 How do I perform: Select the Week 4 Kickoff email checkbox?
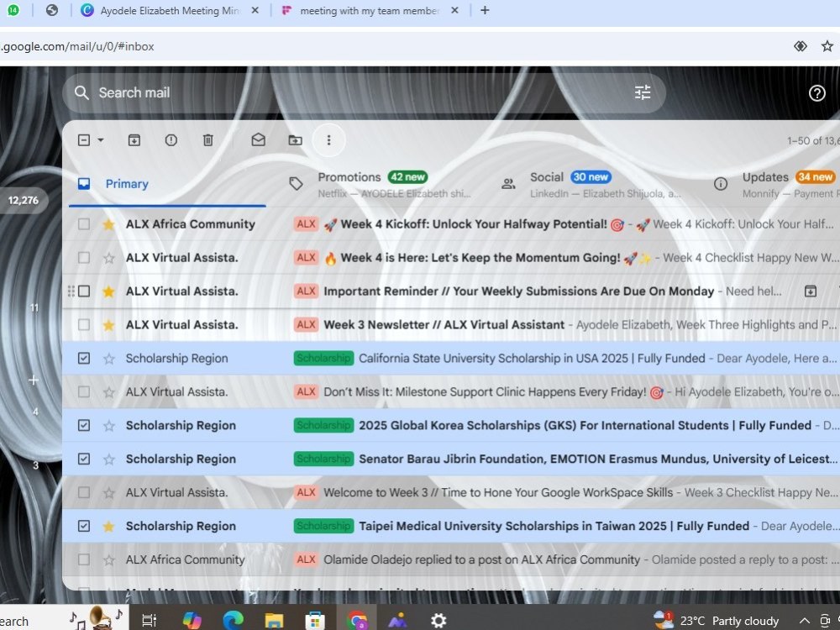tap(83, 224)
